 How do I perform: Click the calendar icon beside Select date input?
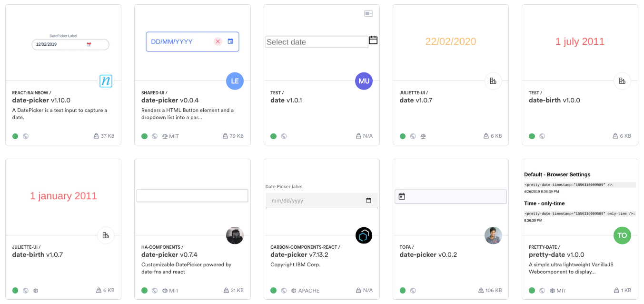tap(373, 40)
